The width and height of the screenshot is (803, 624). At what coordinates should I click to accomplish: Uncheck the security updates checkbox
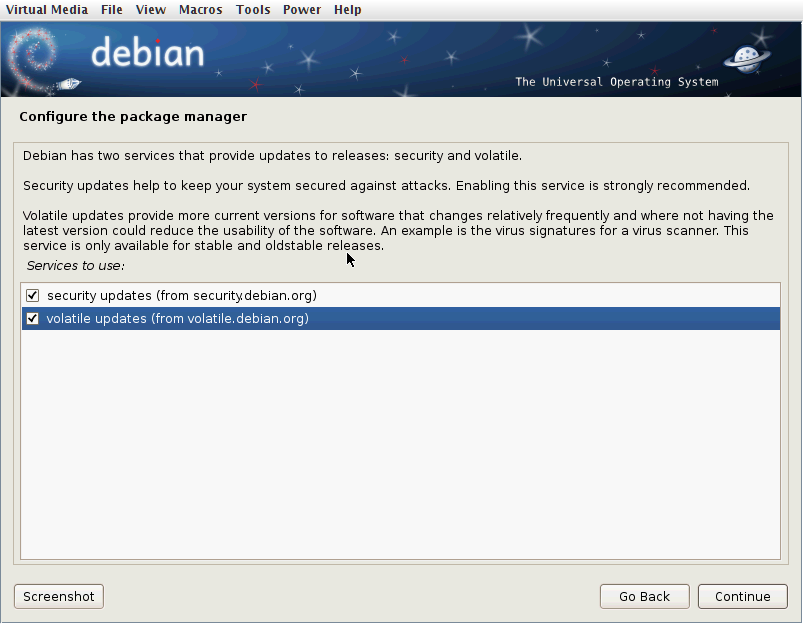coord(32,296)
